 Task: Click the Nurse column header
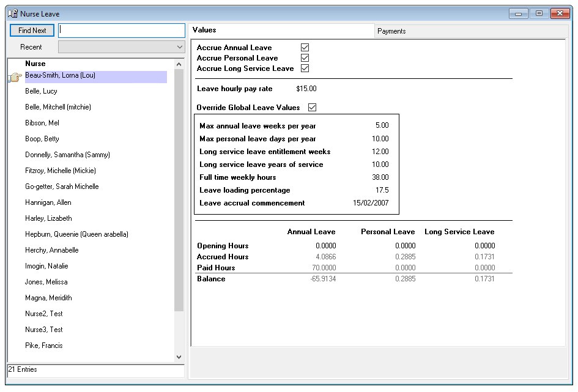point(35,64)
